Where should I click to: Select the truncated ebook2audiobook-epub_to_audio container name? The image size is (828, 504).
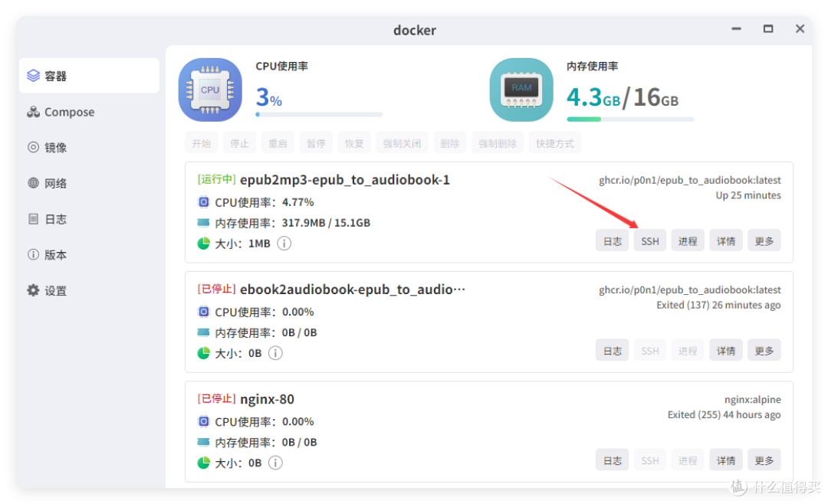(x=353, y=290)
